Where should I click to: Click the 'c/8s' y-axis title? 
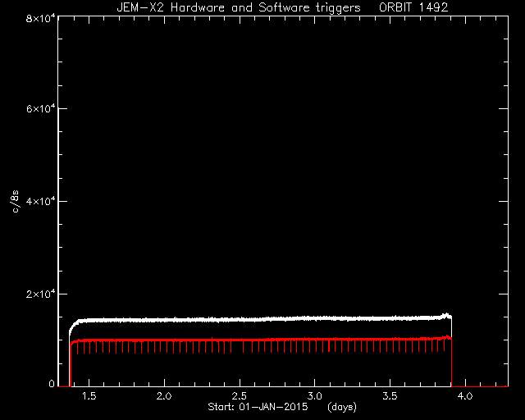15,201
